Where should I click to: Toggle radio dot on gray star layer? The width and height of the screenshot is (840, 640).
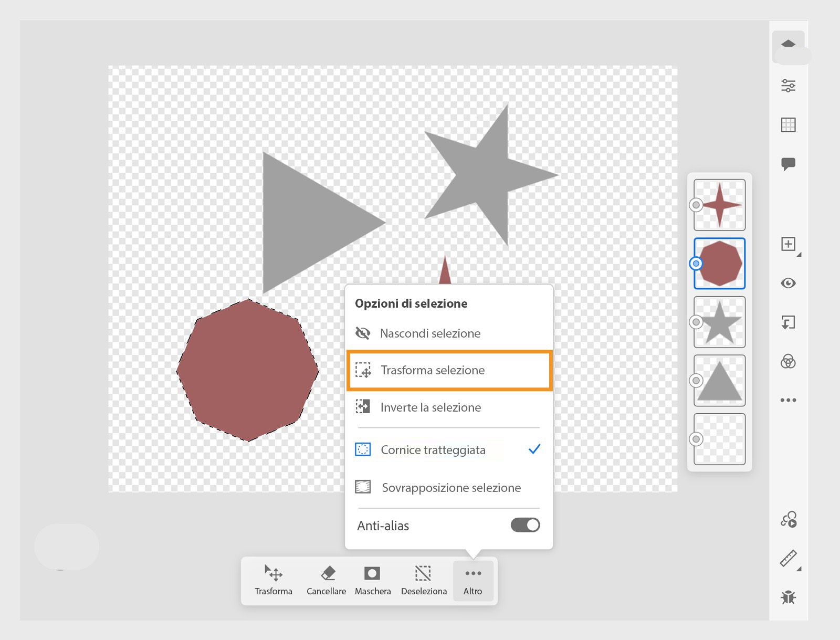[696, 322]
